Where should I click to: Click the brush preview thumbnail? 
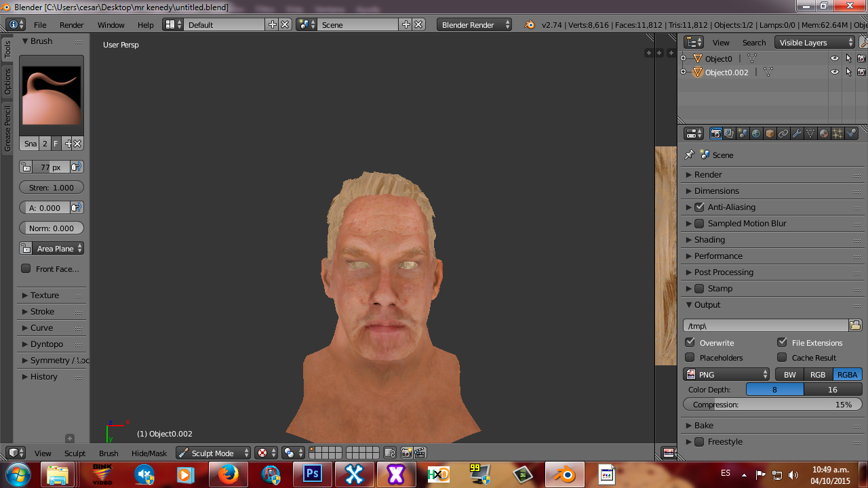(52, 96)
